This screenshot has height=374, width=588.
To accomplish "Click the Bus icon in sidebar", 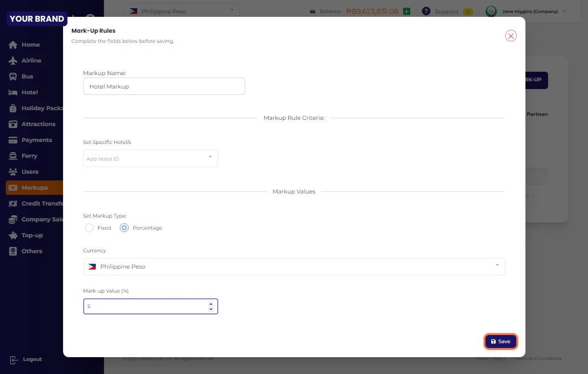I will [x=13, y=77].
